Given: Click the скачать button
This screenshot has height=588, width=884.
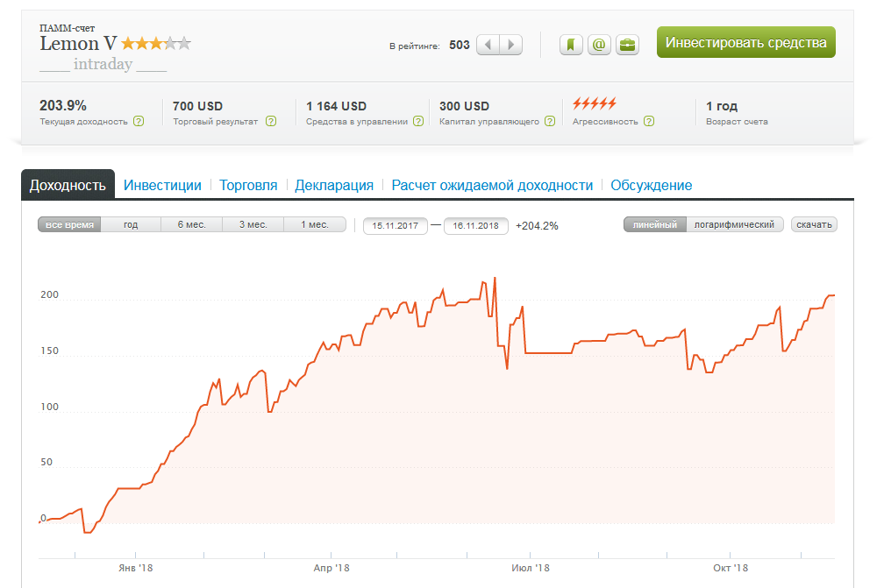Looking at the screenshot, I should click(x=814, y=224).
